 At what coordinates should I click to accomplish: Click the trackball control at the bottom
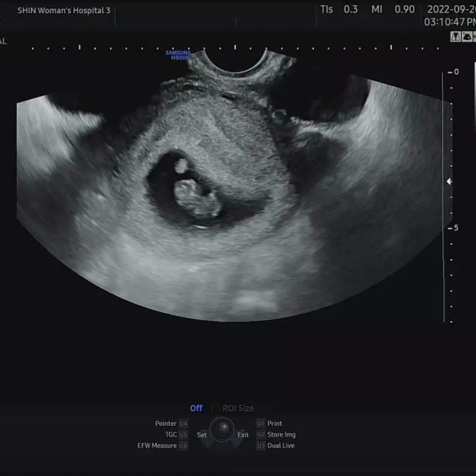click(222, 430)
